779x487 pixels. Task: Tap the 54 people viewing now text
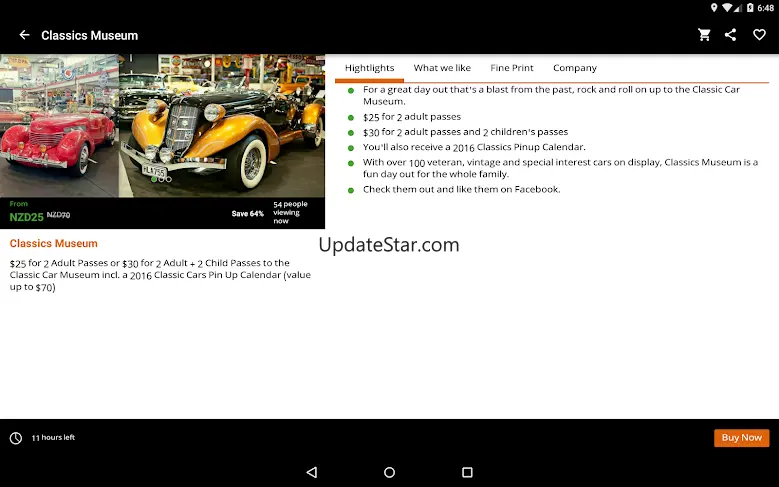290,213
